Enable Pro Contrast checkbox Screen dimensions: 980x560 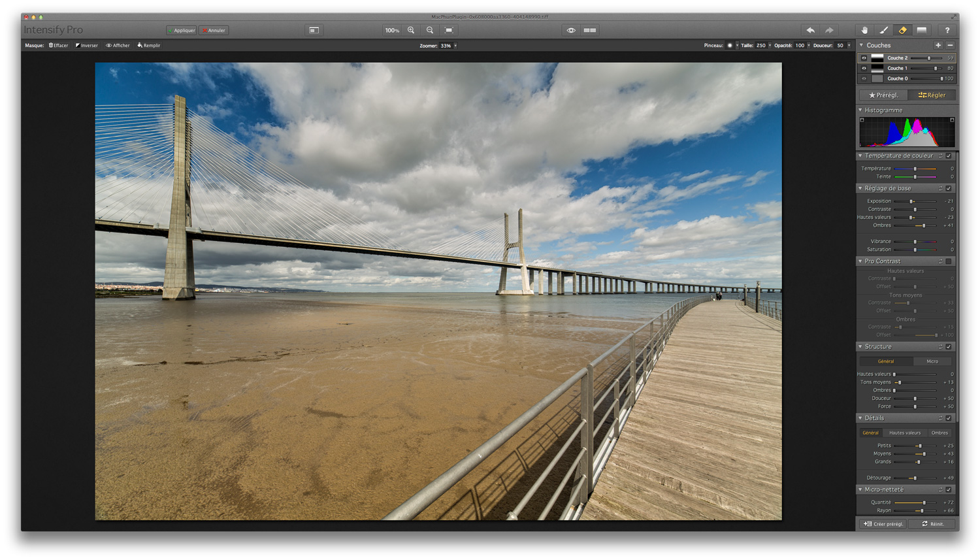[949, 261]
